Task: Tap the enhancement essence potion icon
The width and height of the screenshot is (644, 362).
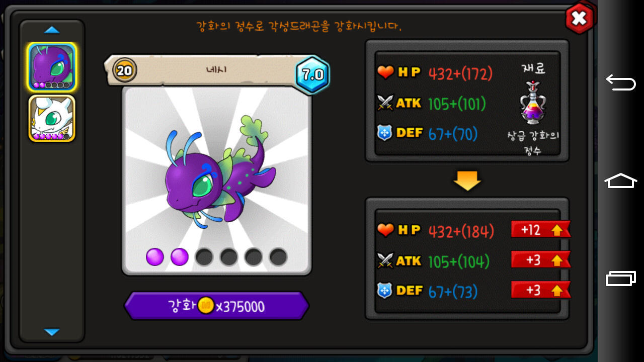Action: click(533, 103)
